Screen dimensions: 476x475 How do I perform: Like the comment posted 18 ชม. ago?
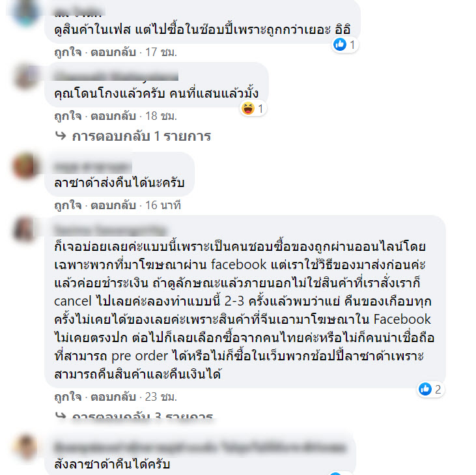68,116
